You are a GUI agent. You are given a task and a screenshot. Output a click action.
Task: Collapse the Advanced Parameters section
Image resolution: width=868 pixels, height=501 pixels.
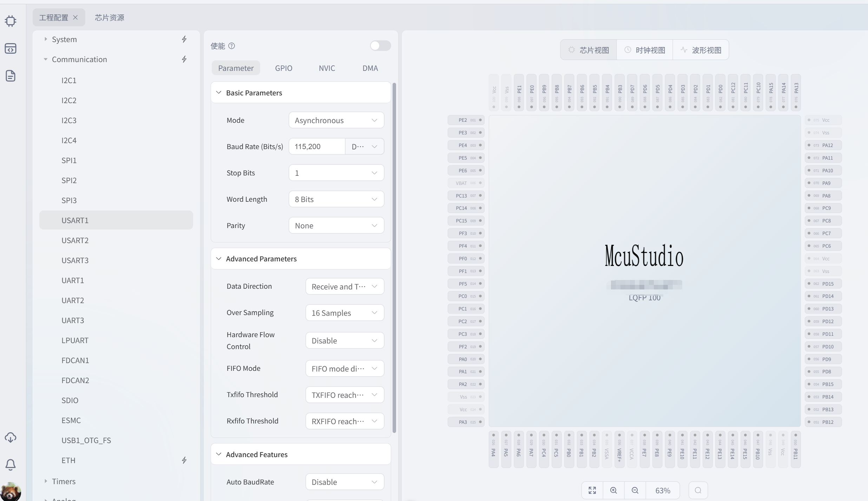[x=219, y=259]
